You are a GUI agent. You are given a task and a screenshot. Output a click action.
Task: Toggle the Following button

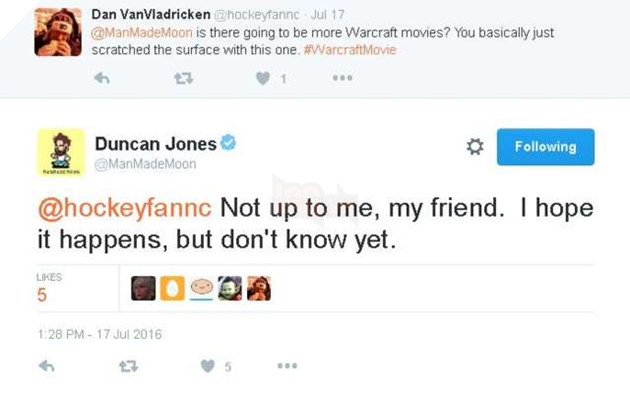pyautogui.click(x=545, y=147)
